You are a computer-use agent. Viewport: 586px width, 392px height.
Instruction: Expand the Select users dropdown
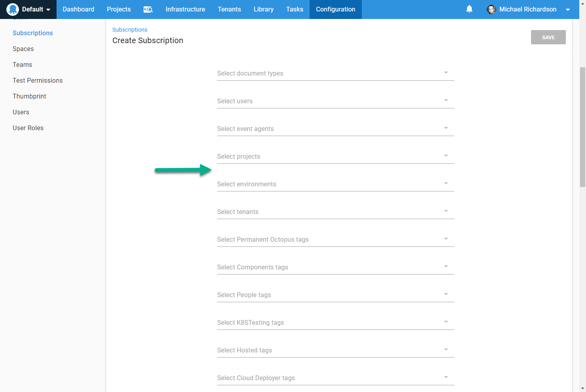click(x=446, y=100)
